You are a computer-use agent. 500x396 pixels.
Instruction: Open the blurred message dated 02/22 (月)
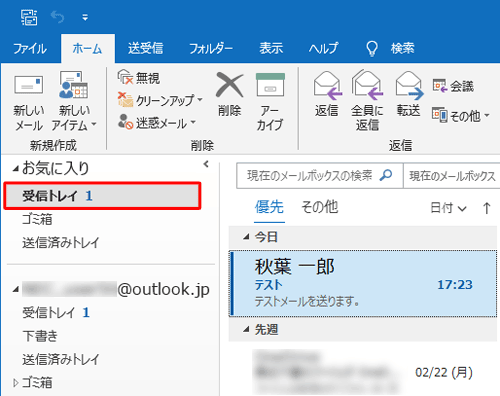363,371
